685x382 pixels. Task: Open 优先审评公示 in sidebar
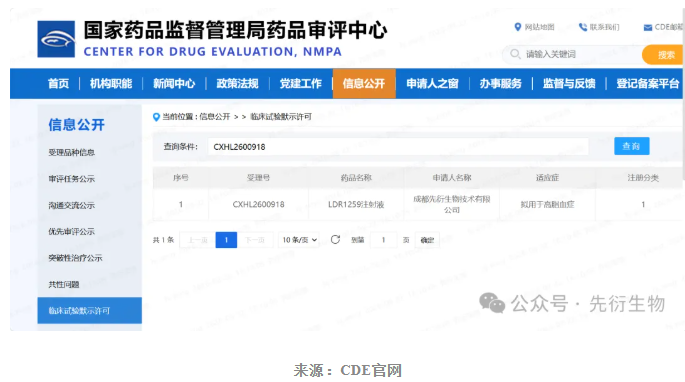tap(72, 231)
